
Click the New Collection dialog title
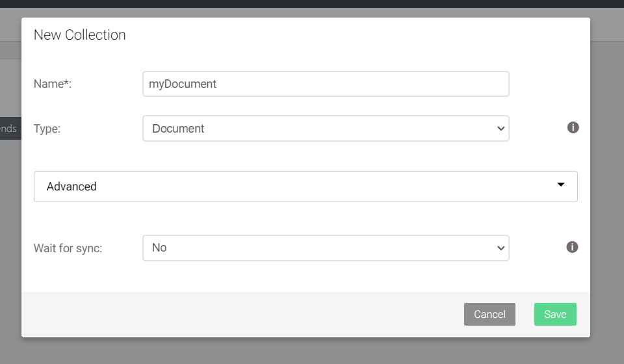pyautogui.click(x=79, y=35)
